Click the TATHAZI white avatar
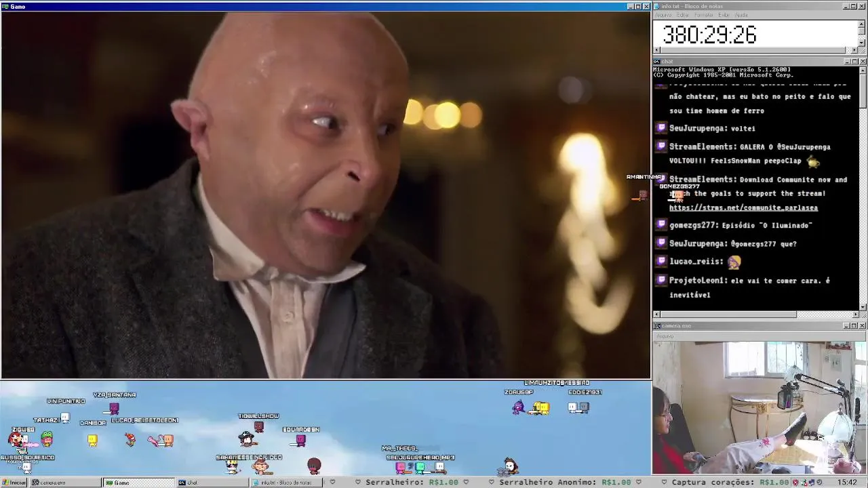This screenshot has height=488, width=868. pyautogui.click(x=64, y=418)
